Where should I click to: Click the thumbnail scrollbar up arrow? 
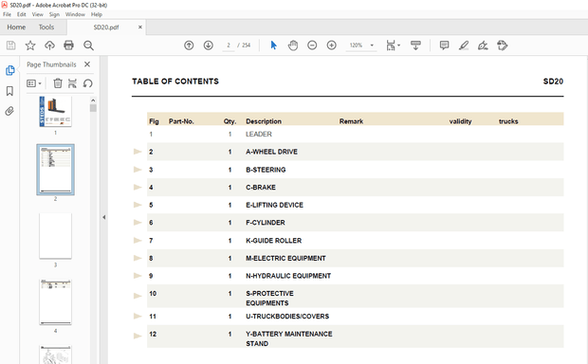[93, 100]
